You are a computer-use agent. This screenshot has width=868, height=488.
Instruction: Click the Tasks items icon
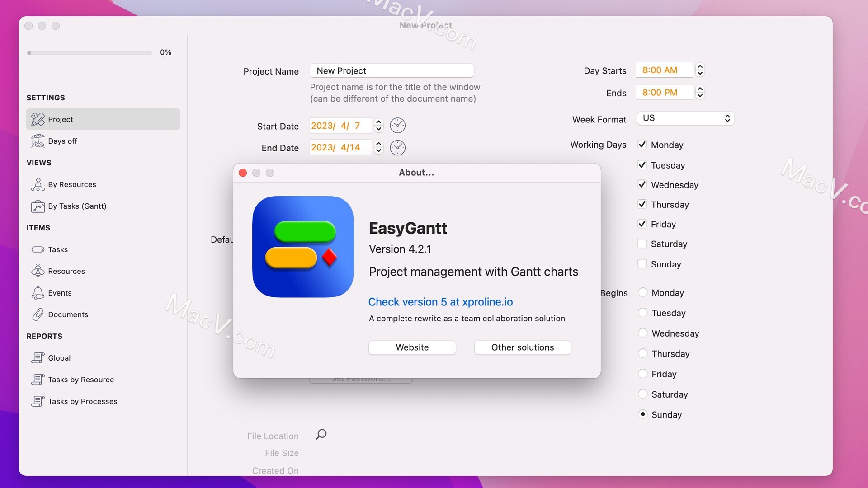[38, 249]
